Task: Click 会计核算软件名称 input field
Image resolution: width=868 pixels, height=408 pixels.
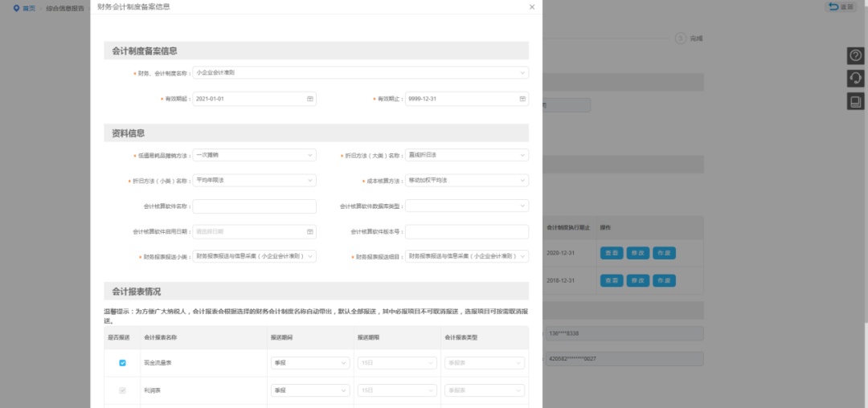Action: pyautogui.click(x=254, y=206)
